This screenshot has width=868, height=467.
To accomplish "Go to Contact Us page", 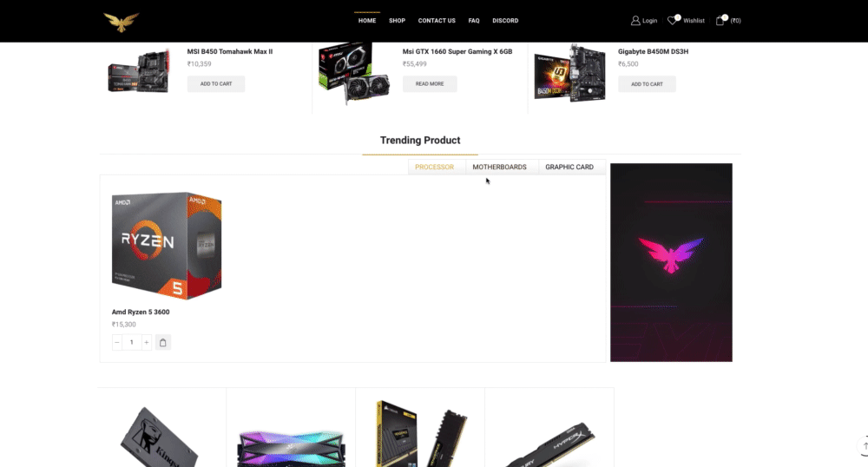I will pyautogui.click(x=437, y=21).
